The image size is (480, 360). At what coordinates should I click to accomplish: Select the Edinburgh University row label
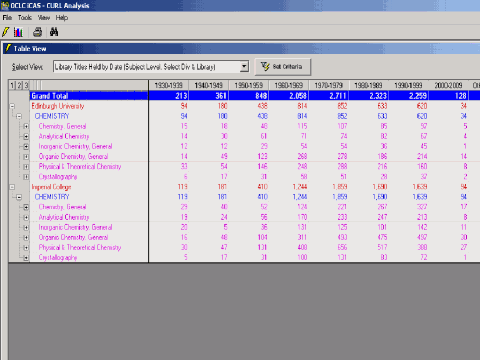58,106
